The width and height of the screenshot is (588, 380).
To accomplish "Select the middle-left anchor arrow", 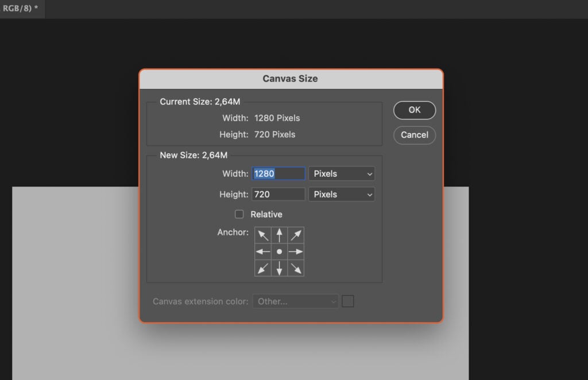I will (x=263, y=251).
